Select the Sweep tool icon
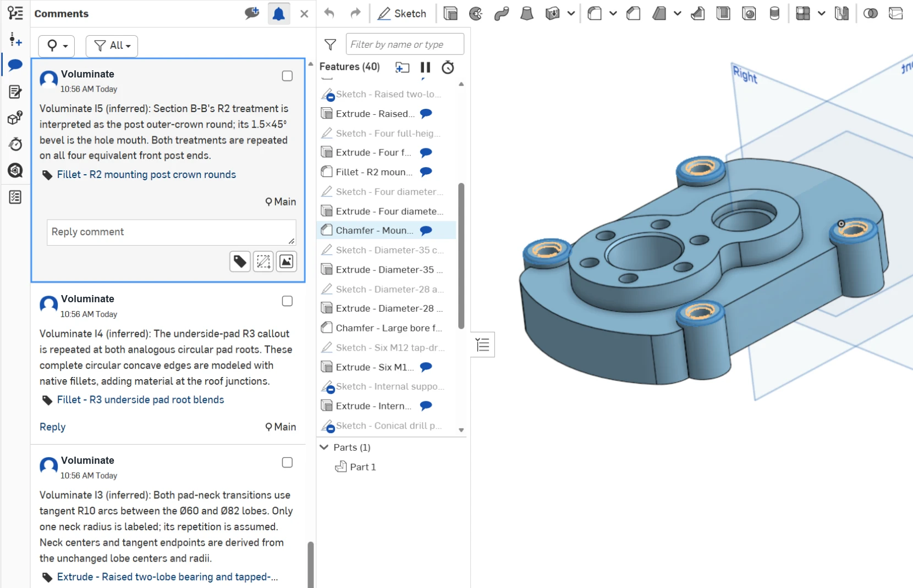913x588 pixels. [502, 13]
